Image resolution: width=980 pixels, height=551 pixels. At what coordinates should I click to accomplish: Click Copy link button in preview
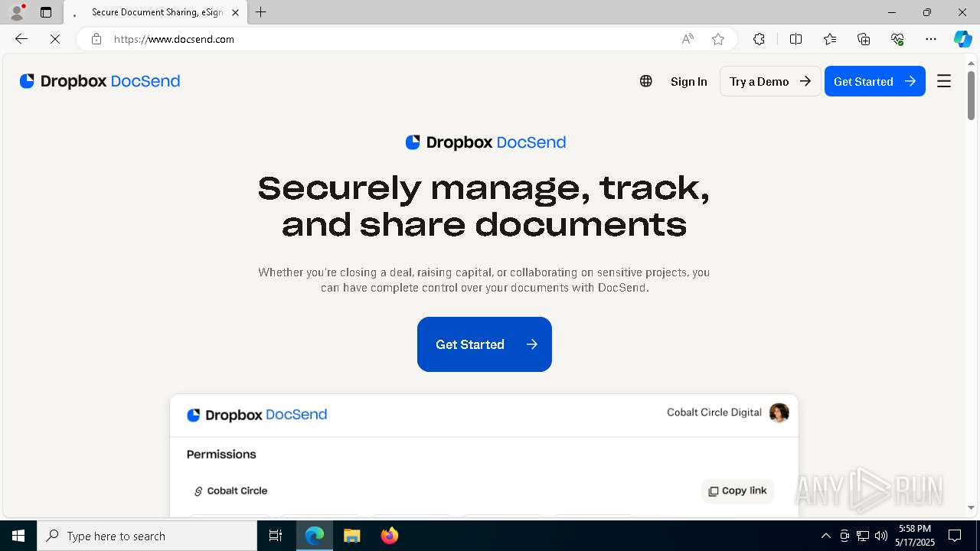[x=737, y=491]
